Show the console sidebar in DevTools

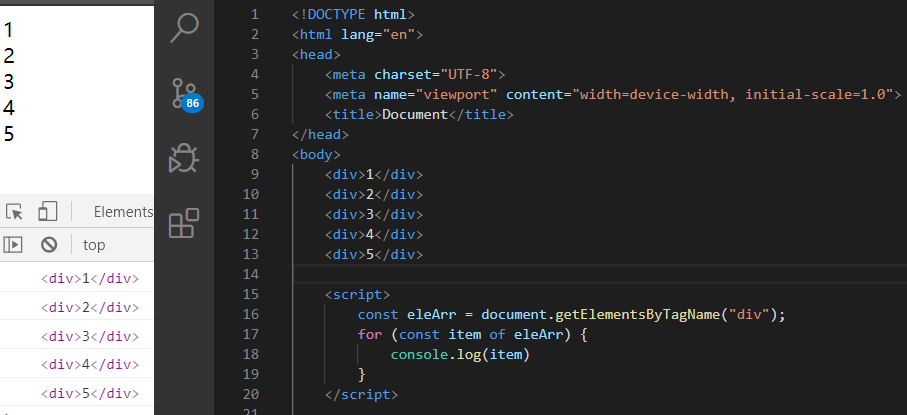click(13, 245)
